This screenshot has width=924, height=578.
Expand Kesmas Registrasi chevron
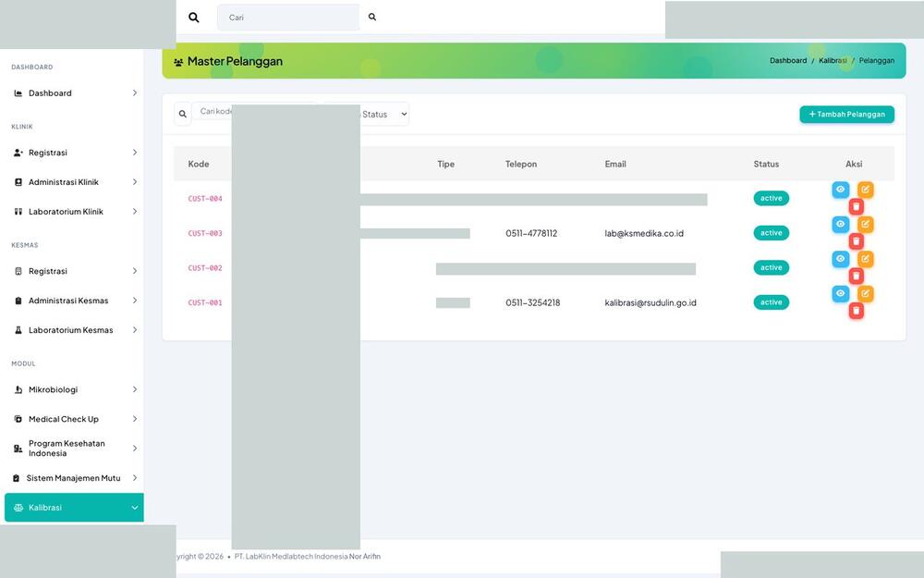pyautogui.click(x=135, y=271)
